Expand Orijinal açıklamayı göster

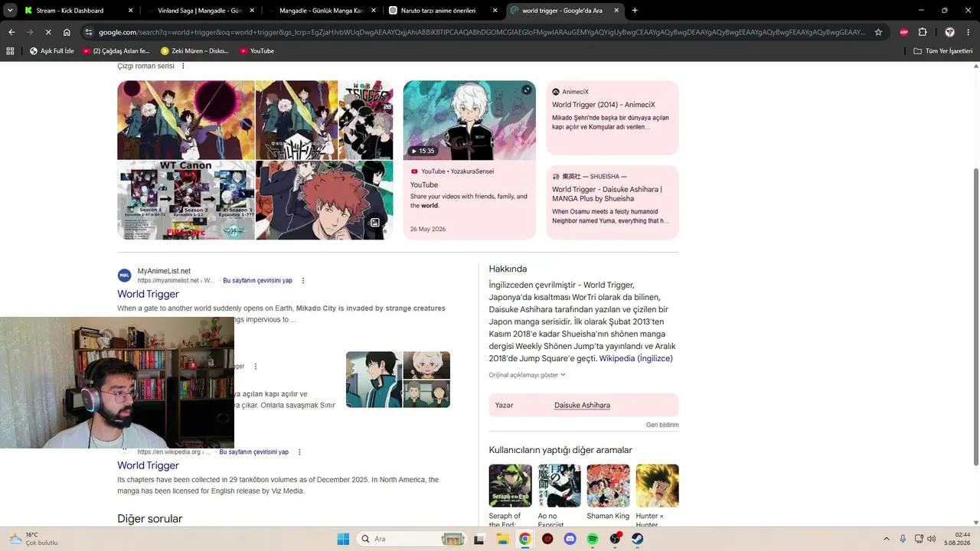[527, 375]
